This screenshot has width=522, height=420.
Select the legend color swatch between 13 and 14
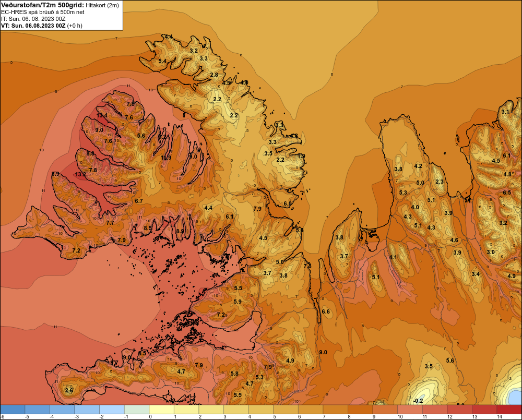pos(485,410)
